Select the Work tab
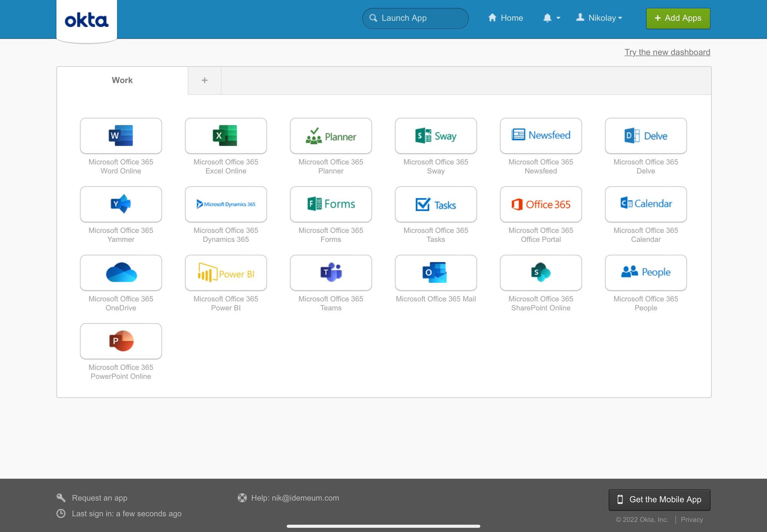This screenshot has width=767, height=532. pyautogui.click(x=122, y=80)
